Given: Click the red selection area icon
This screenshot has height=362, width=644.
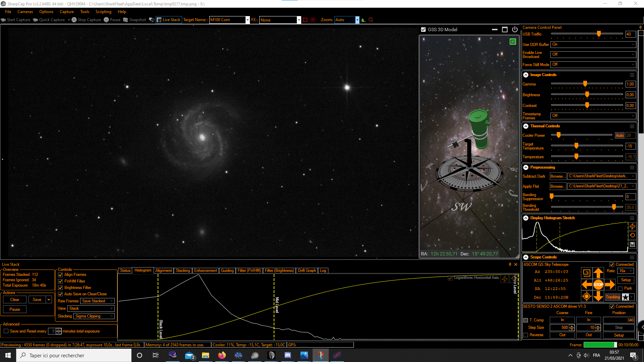Looking at the screenshot, I should point(305,20).
